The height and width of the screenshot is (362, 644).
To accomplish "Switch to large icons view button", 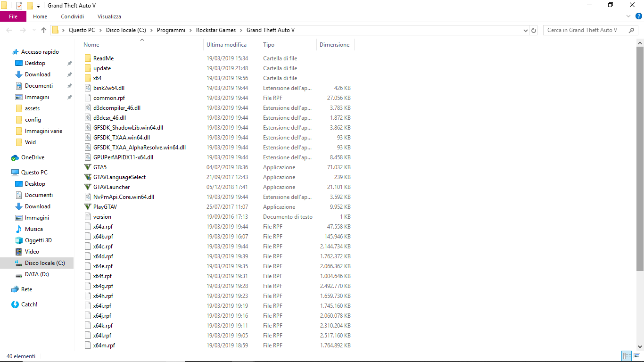I will tap(637, 356).
